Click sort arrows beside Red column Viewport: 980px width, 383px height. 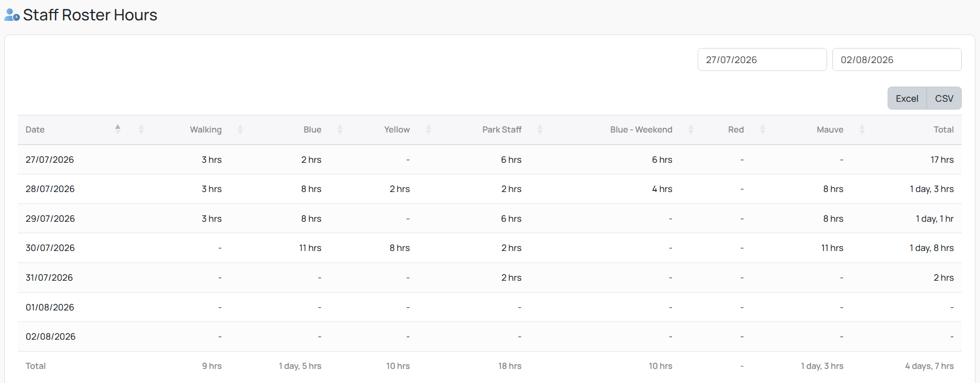tap(762, 129)
